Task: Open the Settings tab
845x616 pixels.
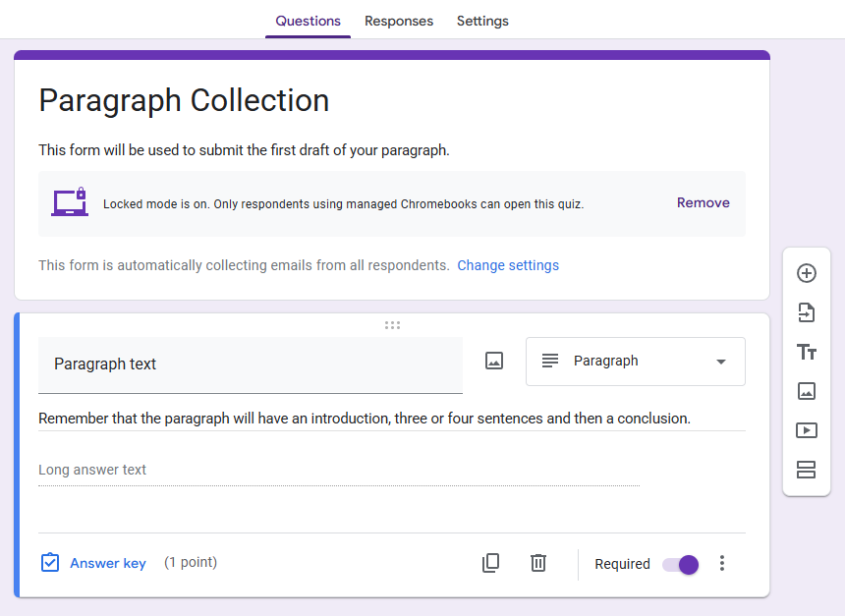Action: [482, 21]
